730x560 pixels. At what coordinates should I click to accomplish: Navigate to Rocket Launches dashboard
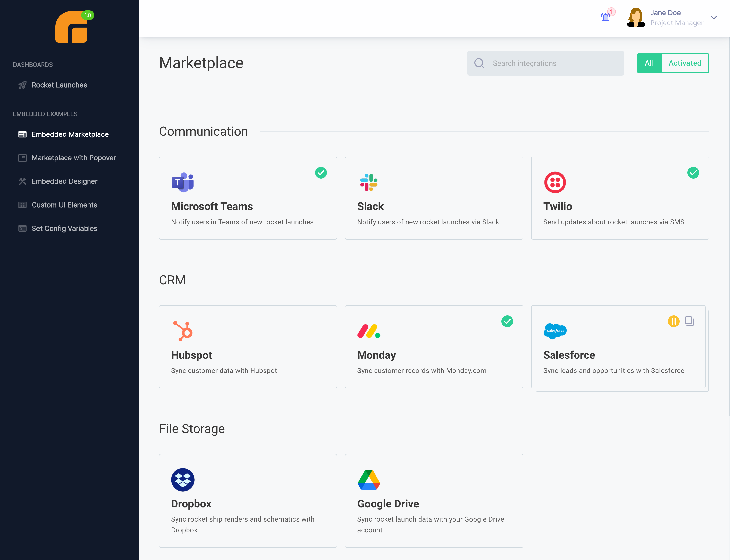click(59, 85)
